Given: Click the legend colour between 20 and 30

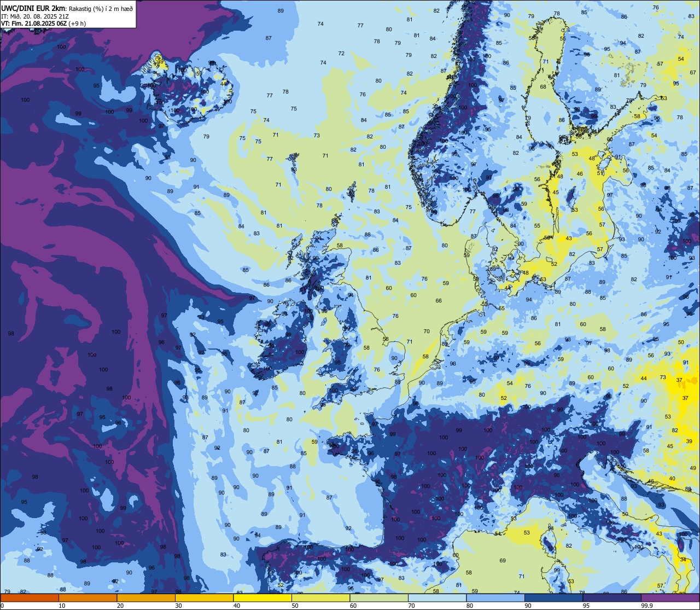Looking at the screenshot, I should pos(146,598).
